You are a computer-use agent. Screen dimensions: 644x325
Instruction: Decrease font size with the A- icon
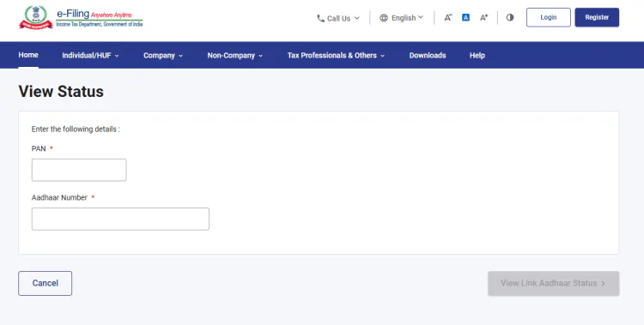click(447, 18)
